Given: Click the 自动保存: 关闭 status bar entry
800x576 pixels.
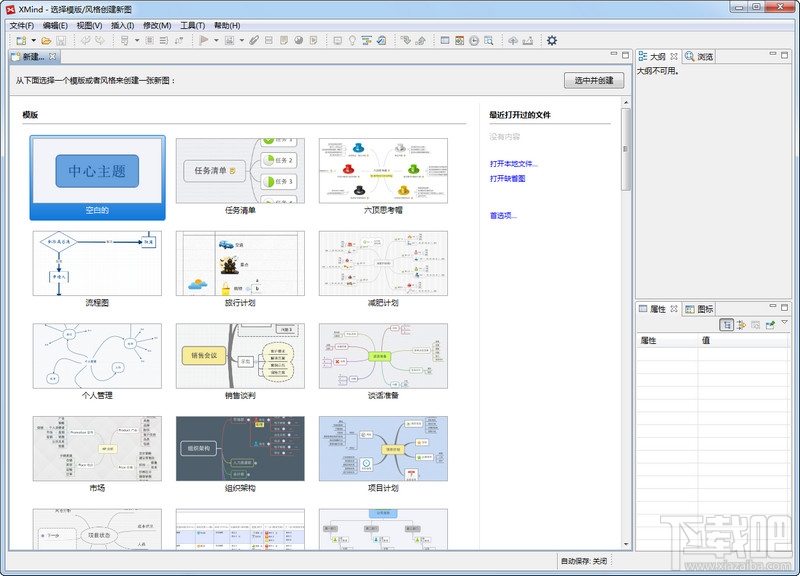Looking at the screenshot, I should (x=584, y=561).
